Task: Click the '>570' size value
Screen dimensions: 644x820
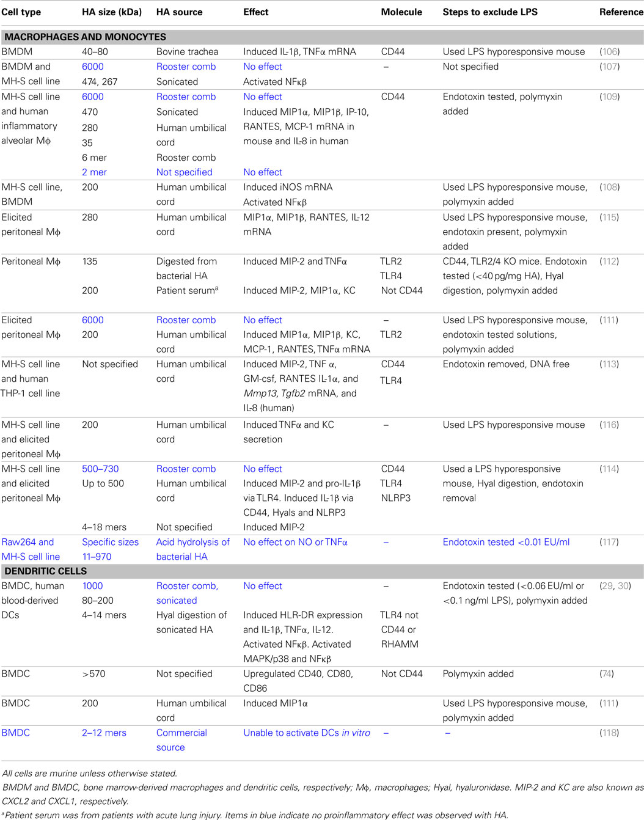Action: pyautogui.click(x=93, y=673)
